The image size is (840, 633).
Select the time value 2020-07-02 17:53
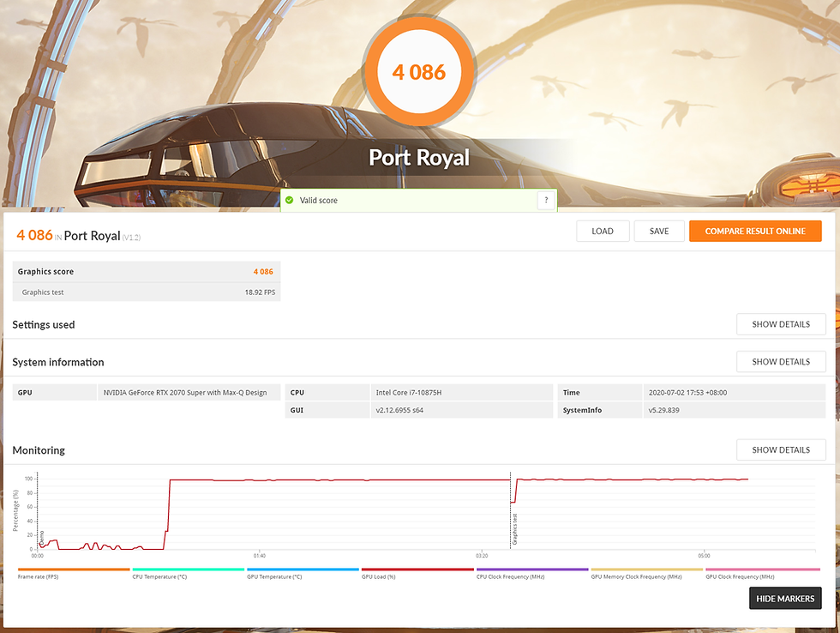pos(687,392)
